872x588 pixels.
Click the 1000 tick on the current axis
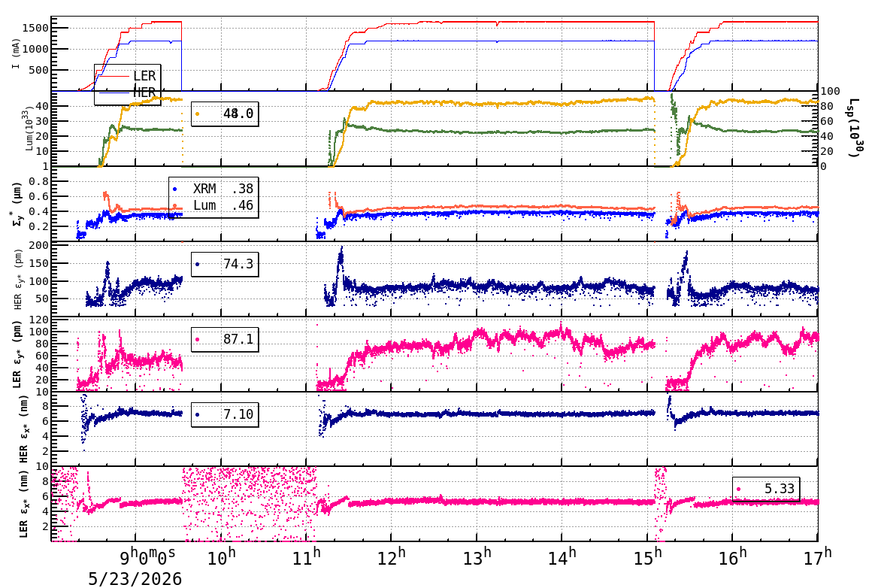[35, 49]
